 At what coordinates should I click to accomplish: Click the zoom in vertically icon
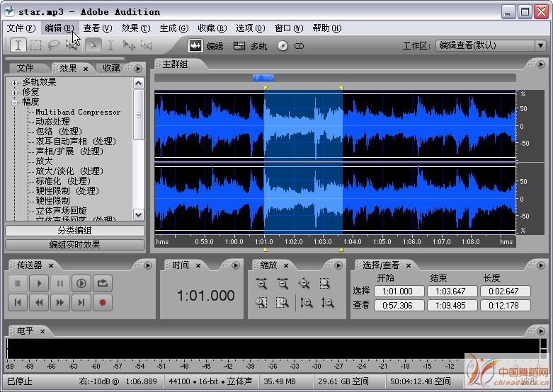pyautogui.click(x=306, y=302)
